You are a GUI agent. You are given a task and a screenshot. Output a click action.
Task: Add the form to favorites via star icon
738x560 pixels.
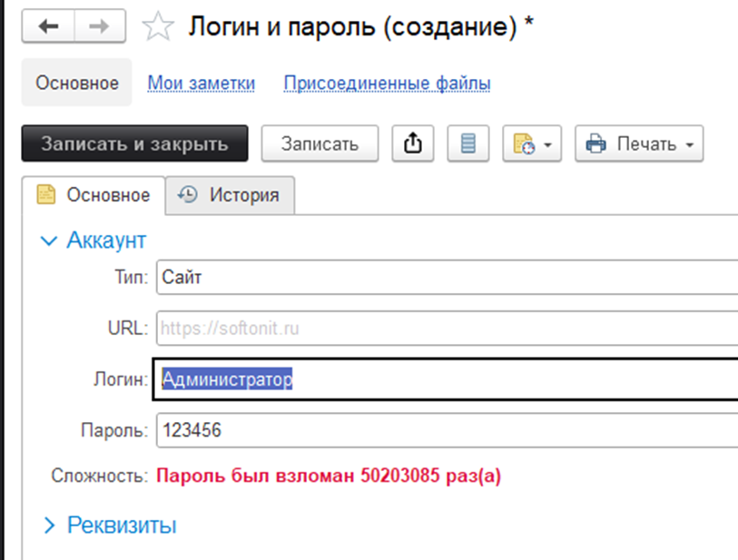[x=157, y=25]
